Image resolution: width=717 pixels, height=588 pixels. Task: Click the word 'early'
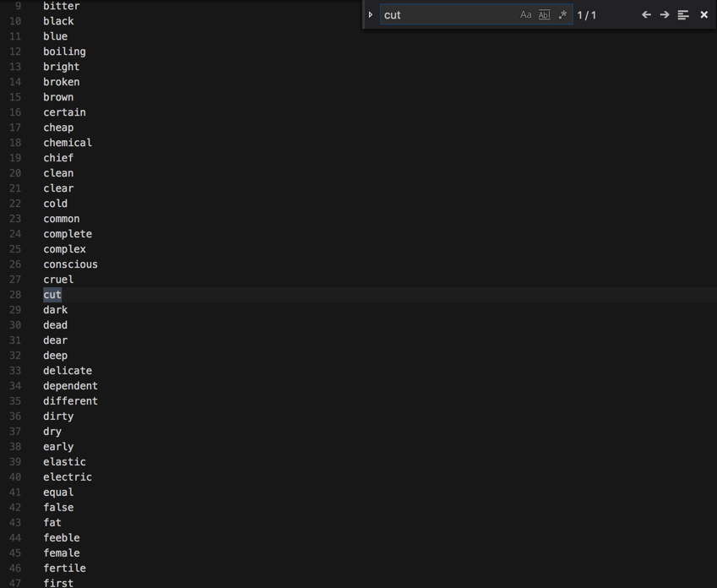58,447
